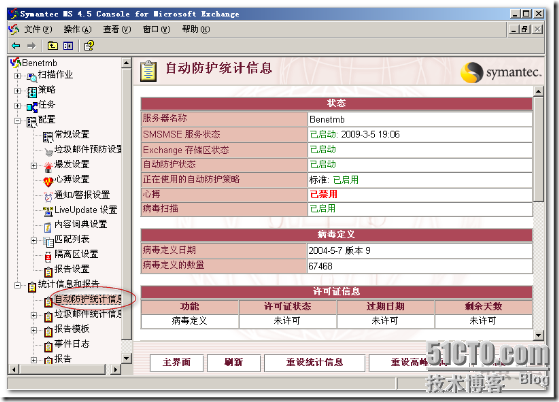Click the LiveUpdate 设置 icon

coord(48,211)
